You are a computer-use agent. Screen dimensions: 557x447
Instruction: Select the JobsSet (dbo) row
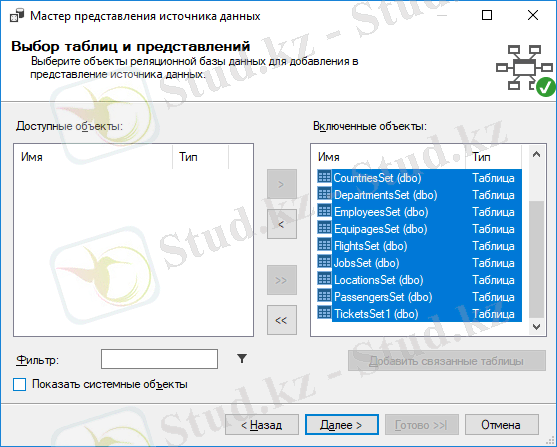pos(419,263)
